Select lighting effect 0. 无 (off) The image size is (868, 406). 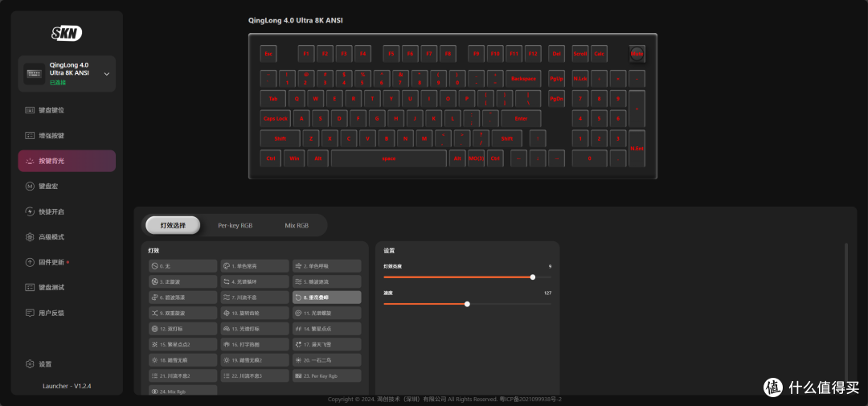[x=182, y=266]
